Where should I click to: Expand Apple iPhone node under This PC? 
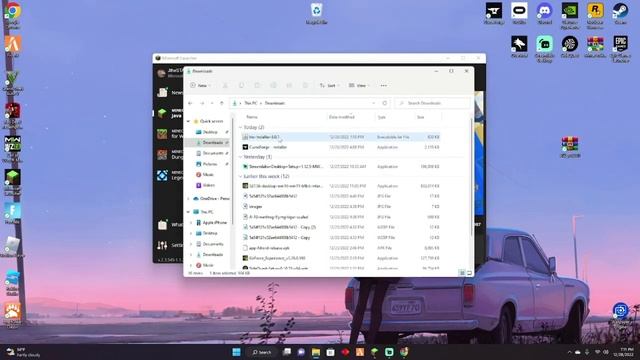tap(191, 222)
